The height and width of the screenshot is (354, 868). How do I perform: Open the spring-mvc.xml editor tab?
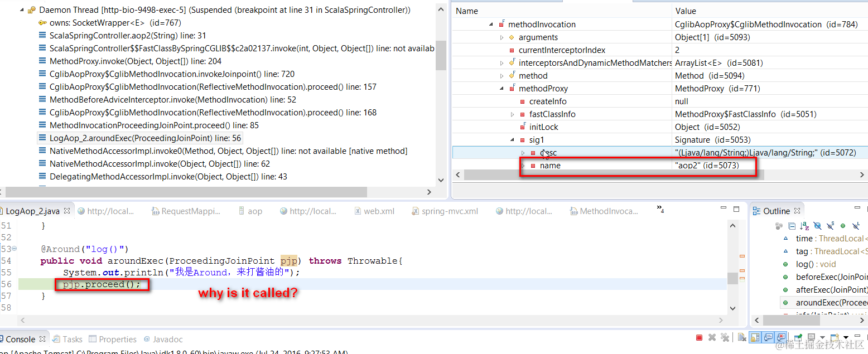click(x=445, y=211)
